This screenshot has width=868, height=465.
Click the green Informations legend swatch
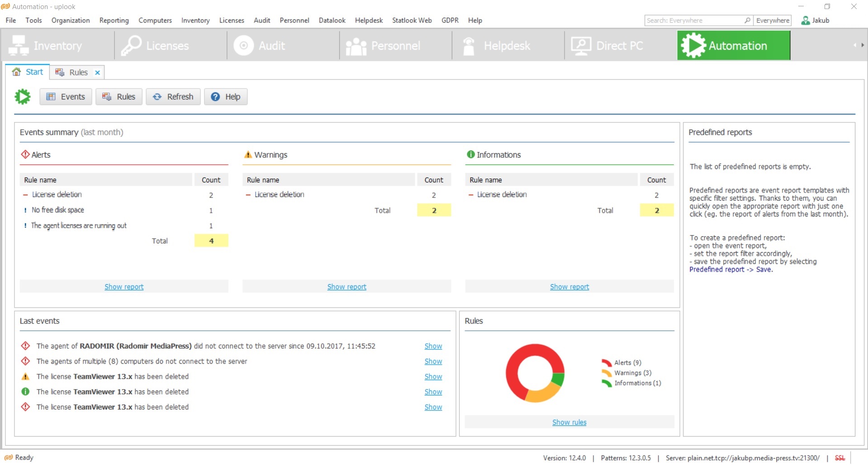[607, 383]
